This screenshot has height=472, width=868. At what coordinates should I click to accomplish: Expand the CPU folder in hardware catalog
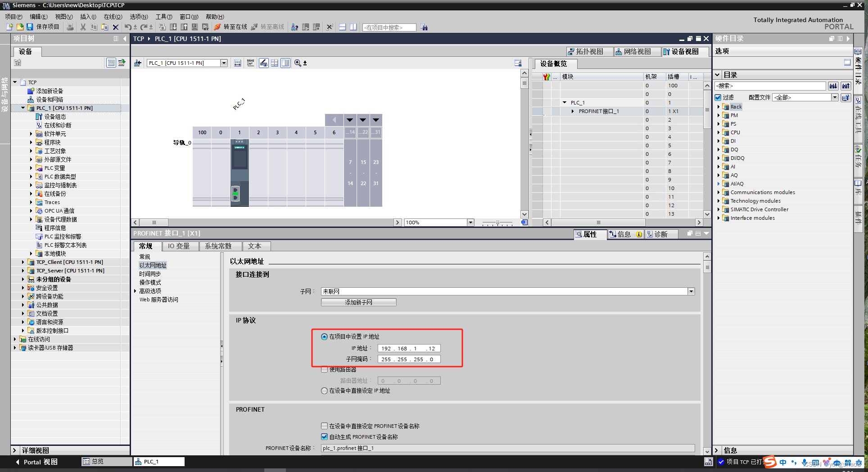719,132
